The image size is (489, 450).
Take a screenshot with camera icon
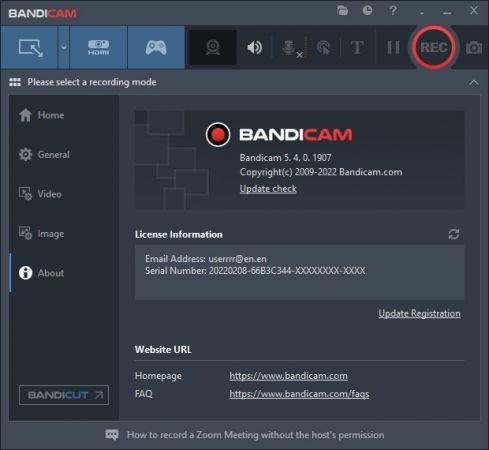[x=474, y=48]
